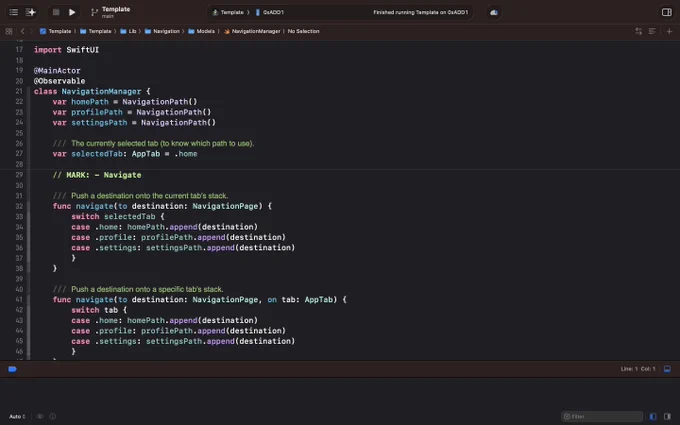Click the @Observable attribute

(x=59, y=81)
